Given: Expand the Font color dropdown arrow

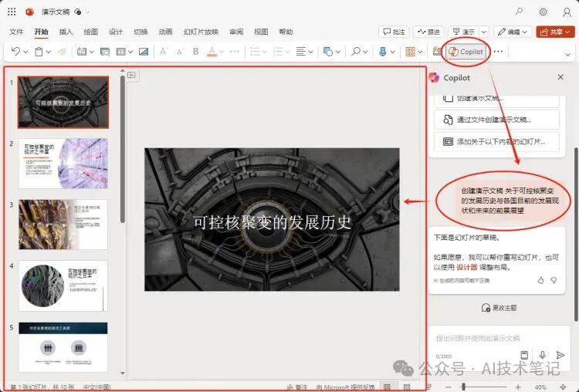Looking at the screenshot, I should (x=222, y=52).
